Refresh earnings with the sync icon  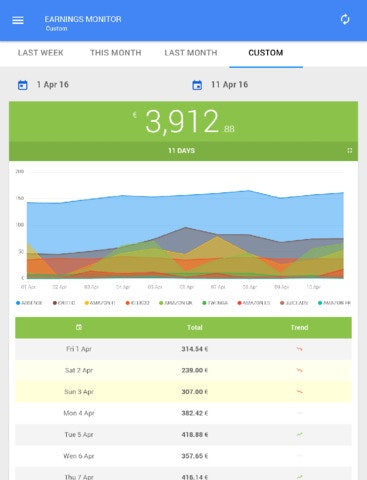click(345, 19)
